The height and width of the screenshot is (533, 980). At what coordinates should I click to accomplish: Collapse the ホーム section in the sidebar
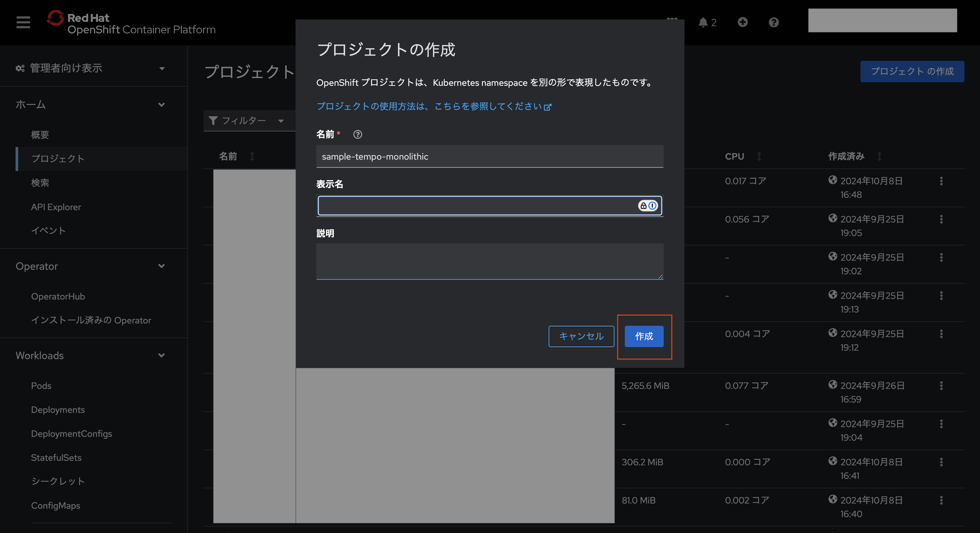click(x=161, y=105)
